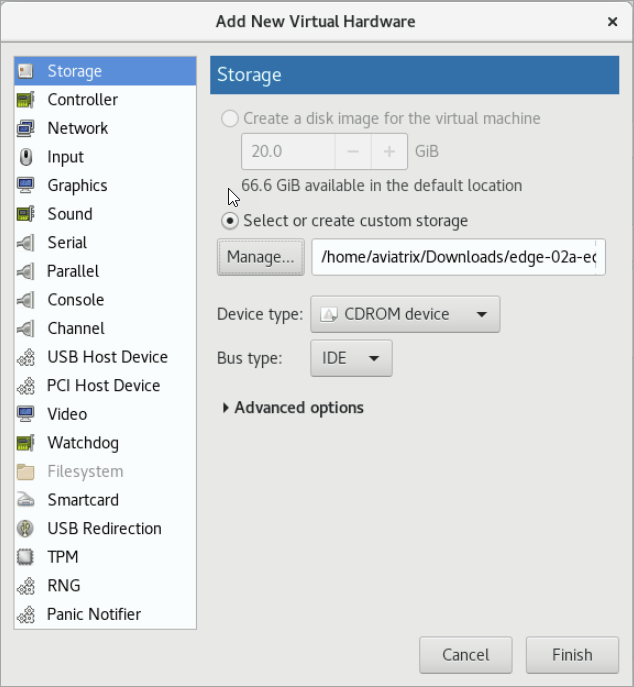This screenshot has height=687, width=634.
Task: Choose TPM hardware type
Action: click(x=105, y=557)
